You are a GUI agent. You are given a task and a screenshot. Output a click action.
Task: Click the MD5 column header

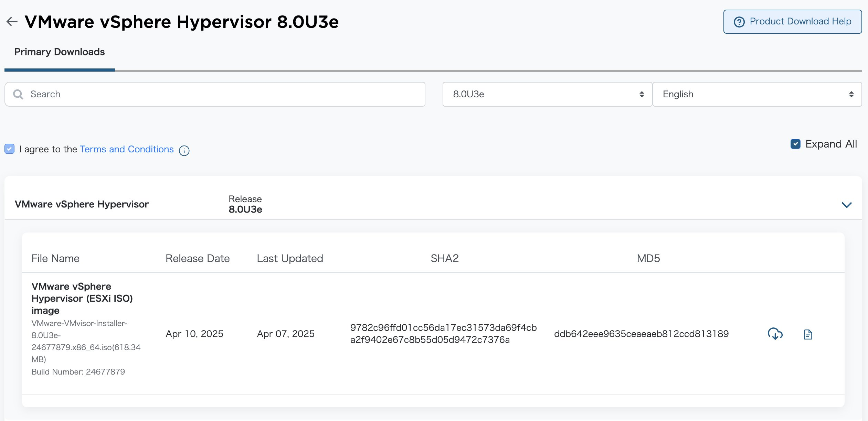coord(648,259)
